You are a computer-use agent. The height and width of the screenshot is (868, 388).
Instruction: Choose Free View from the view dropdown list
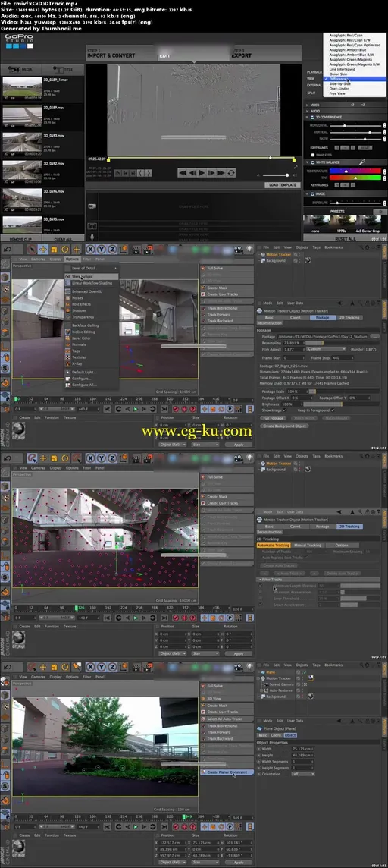(336, 93)
